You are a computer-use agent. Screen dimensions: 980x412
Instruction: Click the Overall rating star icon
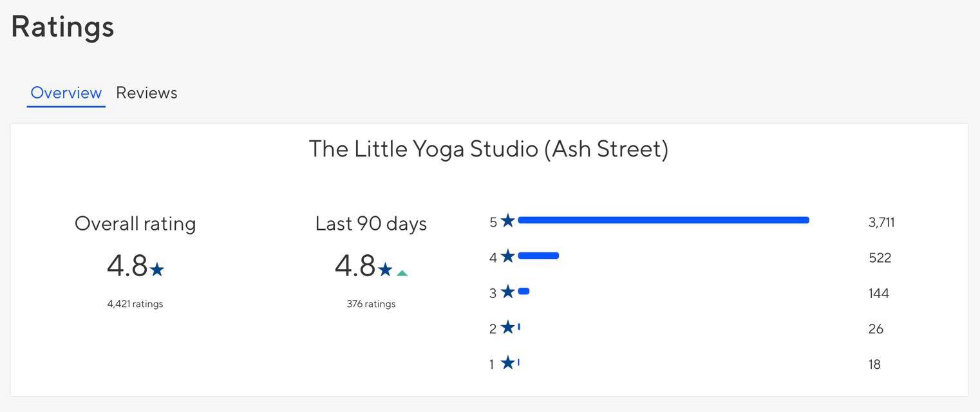pyautogui.click(x=157, y=270)
